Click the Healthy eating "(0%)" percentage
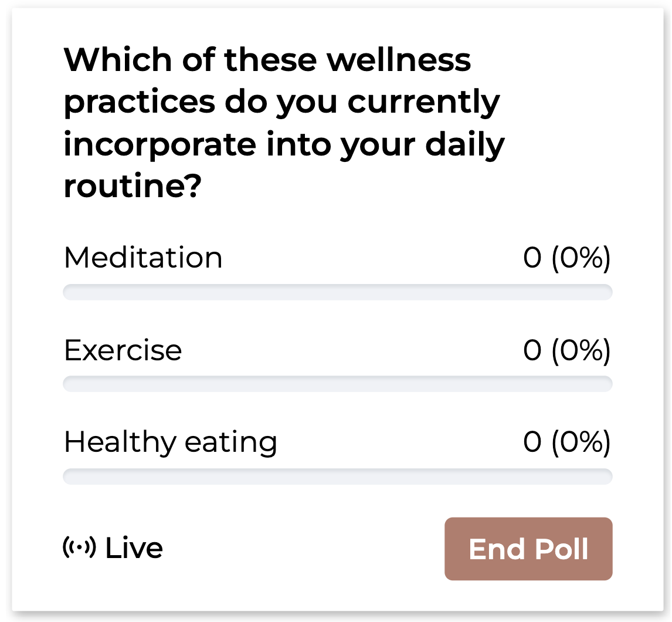Screen dimensions: 672x622 [x=581, y=442]
